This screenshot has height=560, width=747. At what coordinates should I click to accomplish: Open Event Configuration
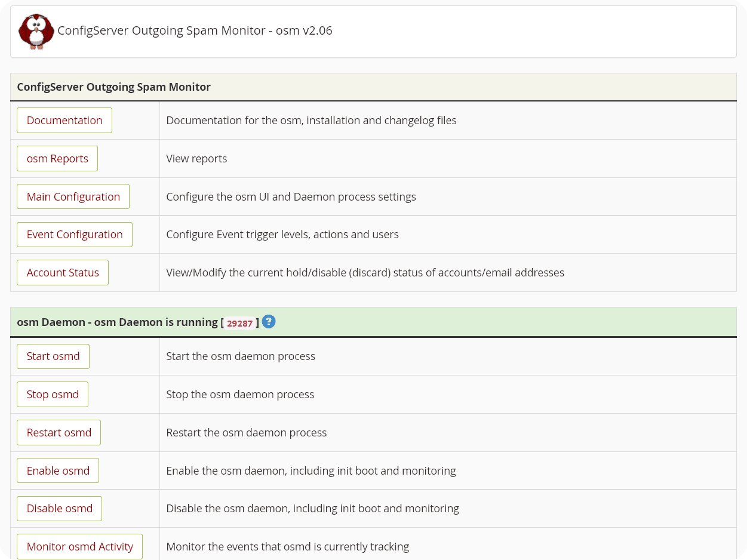pyautogui.click(x=75, y=235)
